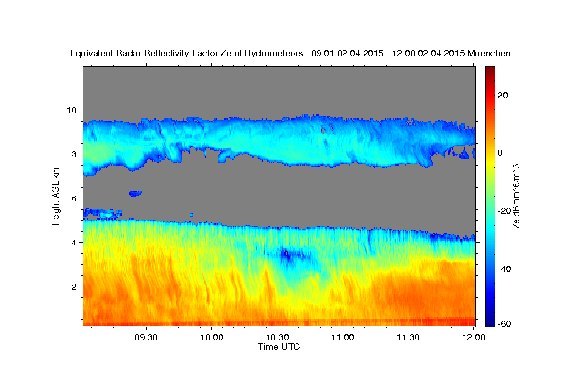Viewport: 588px width, 392px height.
Task: Click the 'Height AGL km' axis label
Action: (x=56, y=197)
